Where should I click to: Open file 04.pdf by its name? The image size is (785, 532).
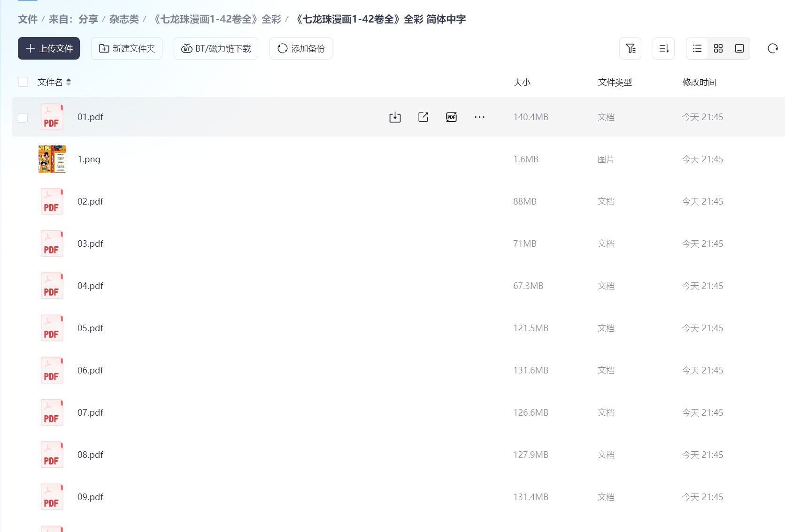(x=90, y=286)
